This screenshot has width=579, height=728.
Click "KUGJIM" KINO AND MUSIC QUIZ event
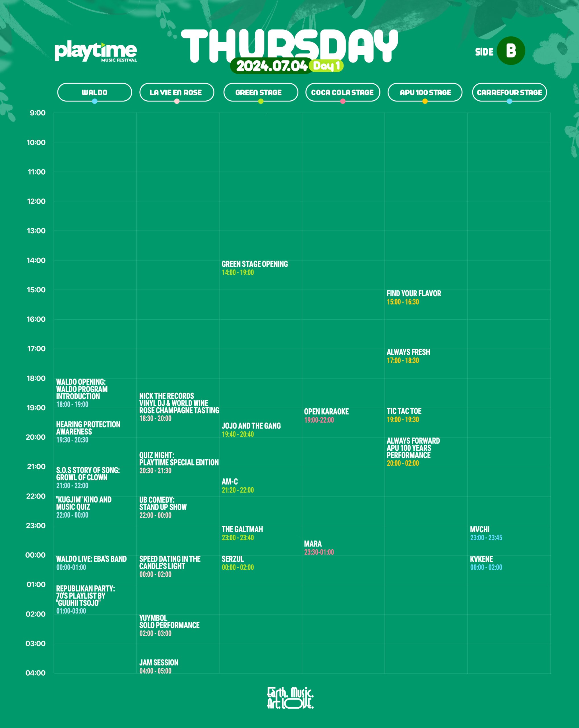tap(84, 507)
